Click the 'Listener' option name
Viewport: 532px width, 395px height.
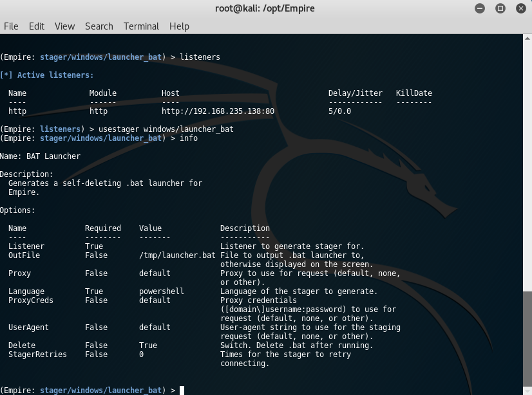click(x=26, y=246)
